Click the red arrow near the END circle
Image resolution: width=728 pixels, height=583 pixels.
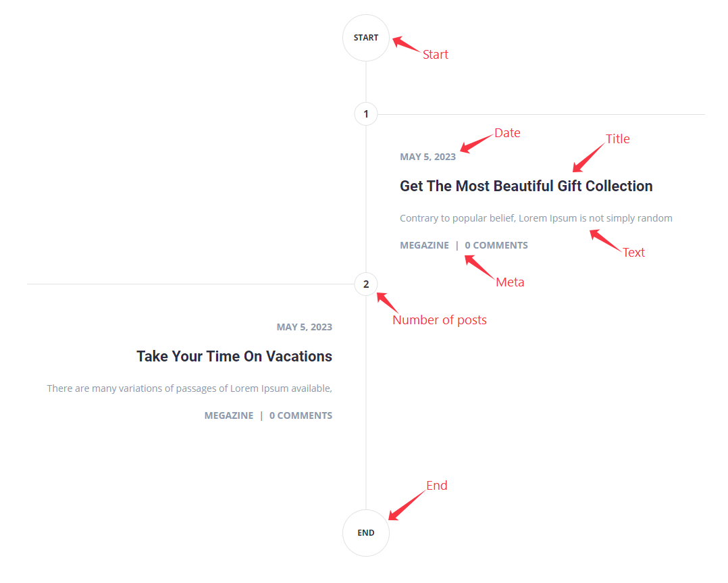tap(405, 503)
